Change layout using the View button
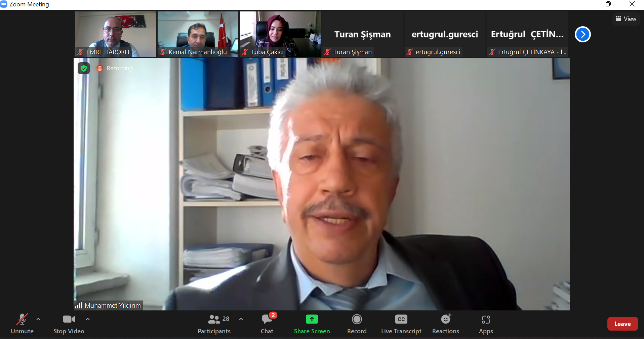This screenshot has width=644, height=339. (x=626, y=19)
